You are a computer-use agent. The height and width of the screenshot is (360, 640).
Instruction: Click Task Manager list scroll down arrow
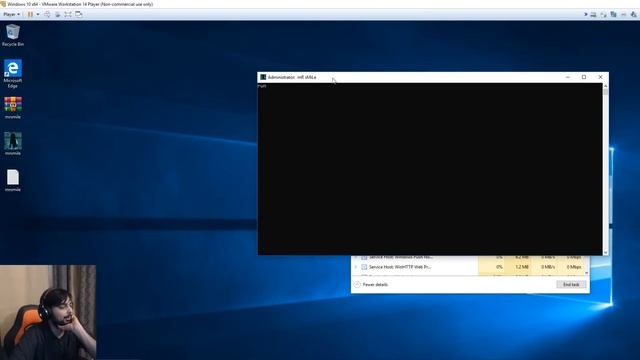coord(587,273)
